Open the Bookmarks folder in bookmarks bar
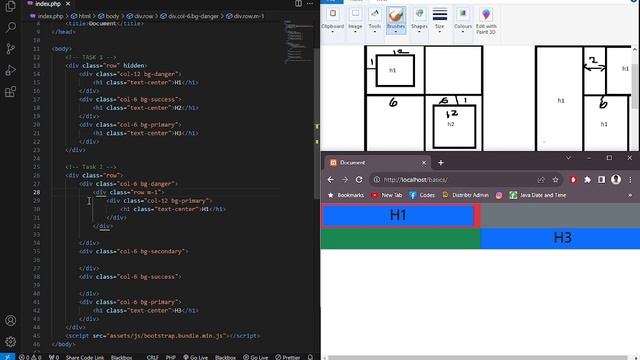This screenshot has width=640, height=360. pyautogui.click(x=346, y=195)
